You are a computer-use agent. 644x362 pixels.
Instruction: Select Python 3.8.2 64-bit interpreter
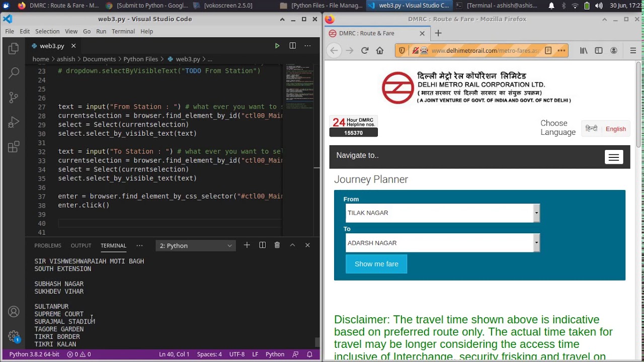34,354
